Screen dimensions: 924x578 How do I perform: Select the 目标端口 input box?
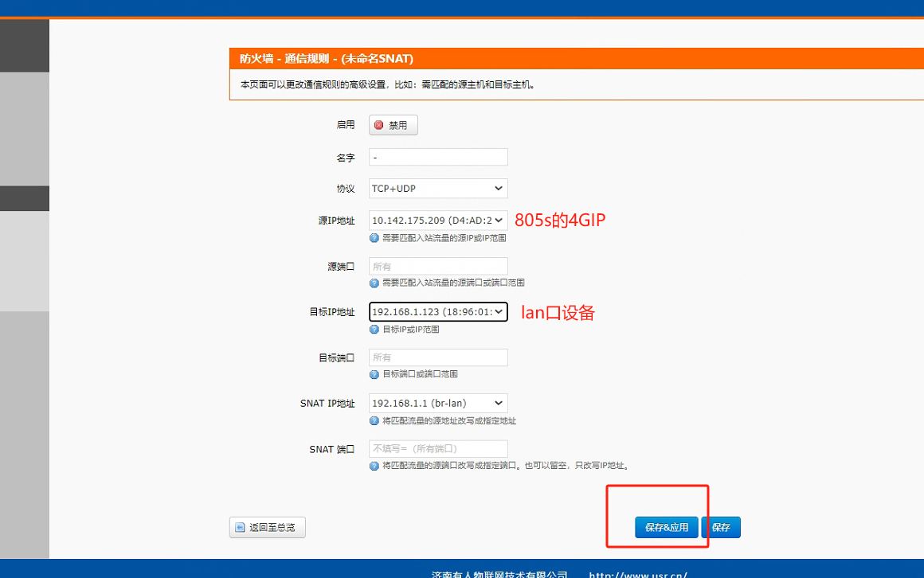coord(438,357)
